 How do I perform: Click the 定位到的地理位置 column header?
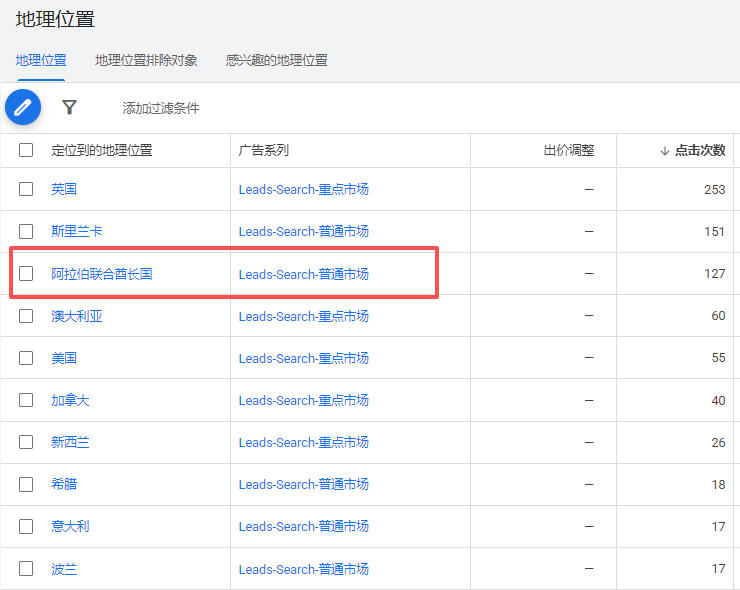coord(102,151)
